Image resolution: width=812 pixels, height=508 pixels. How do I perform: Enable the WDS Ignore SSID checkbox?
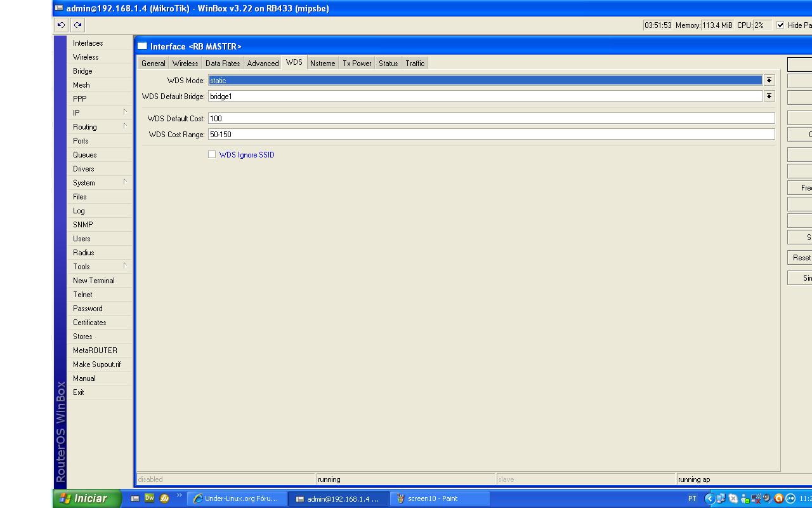212,154
